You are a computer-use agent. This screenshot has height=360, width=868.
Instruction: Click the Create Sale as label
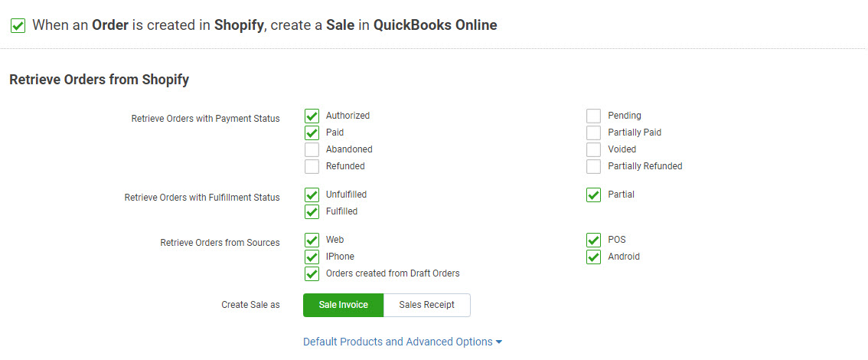pyautogui.click(x=251, y=305)
